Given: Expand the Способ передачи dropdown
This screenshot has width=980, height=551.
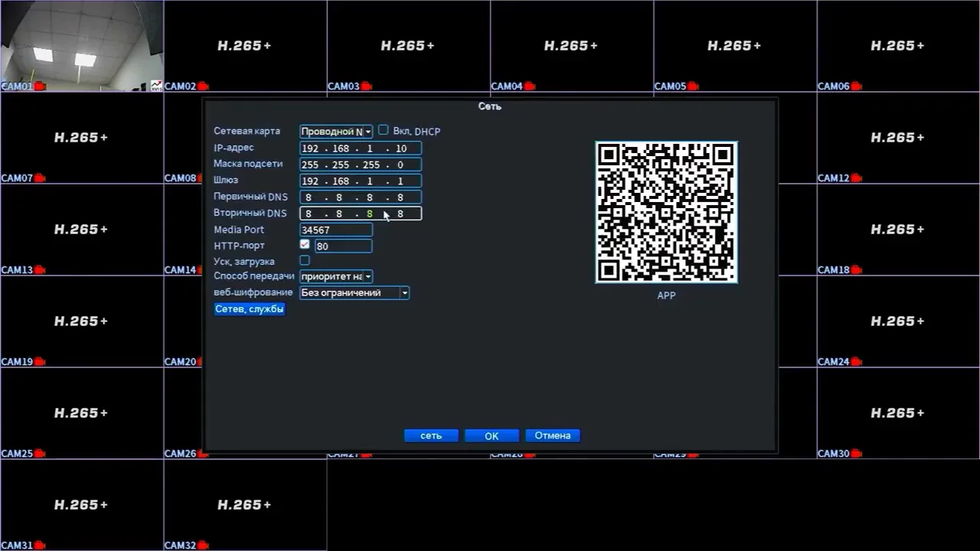Looking at the screenshot, I should [336, 276].
